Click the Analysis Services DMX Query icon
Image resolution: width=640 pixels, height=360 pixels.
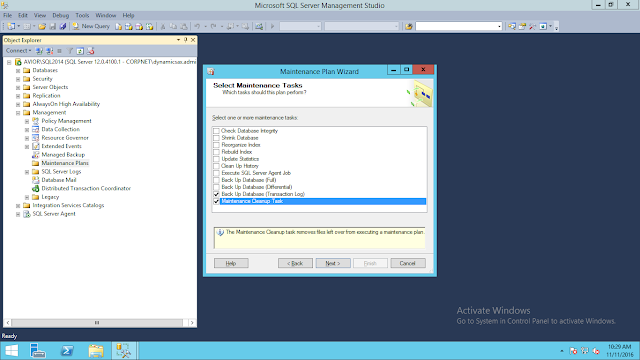tap(139, 27)
